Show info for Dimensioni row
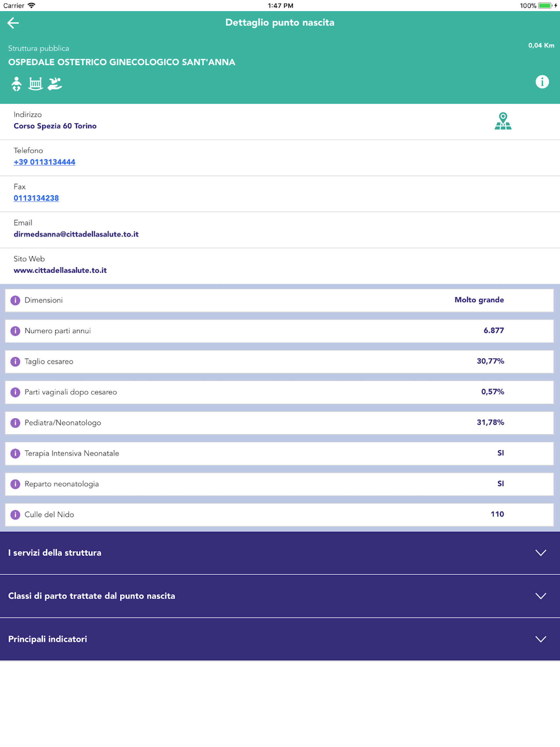The width and height of the screenshot is (560, 747). [15, 300]
